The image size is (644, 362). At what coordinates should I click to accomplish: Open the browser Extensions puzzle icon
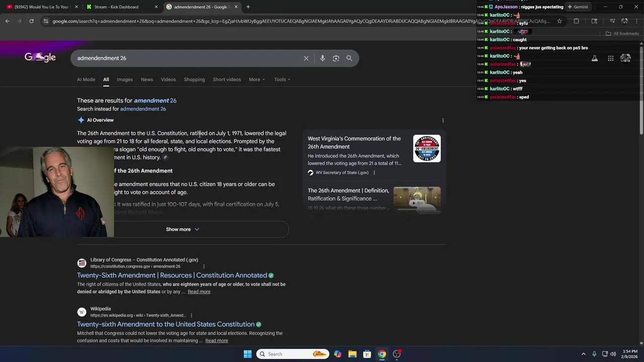tap(576, 21)
